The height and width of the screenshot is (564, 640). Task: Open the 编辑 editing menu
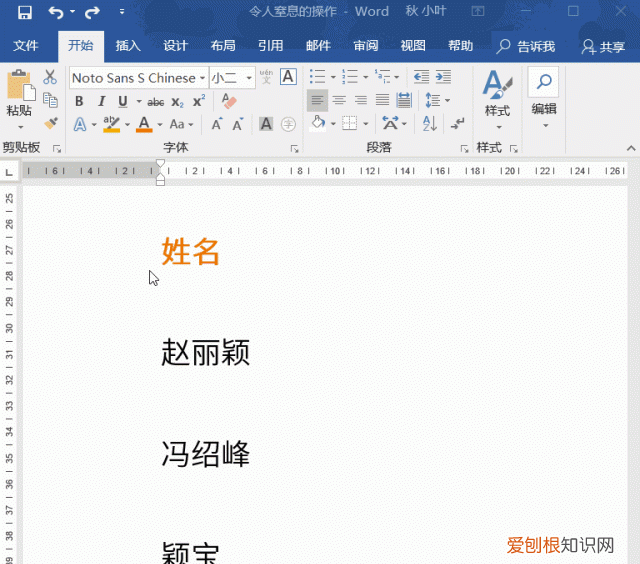coord(544,98)
